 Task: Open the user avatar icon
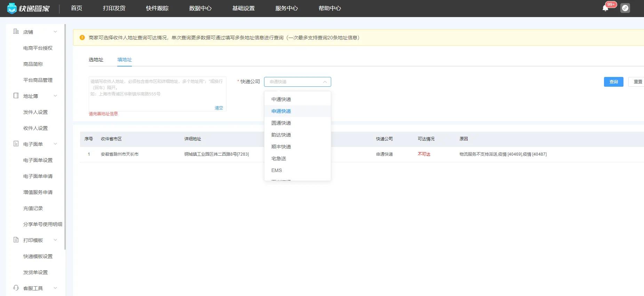point(625,8)
